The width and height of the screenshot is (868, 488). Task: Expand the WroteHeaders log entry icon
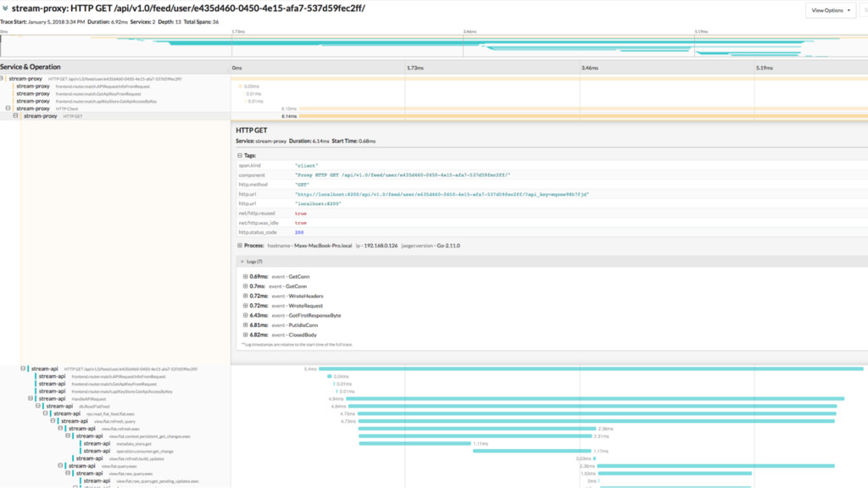click(x=245, y=296)
